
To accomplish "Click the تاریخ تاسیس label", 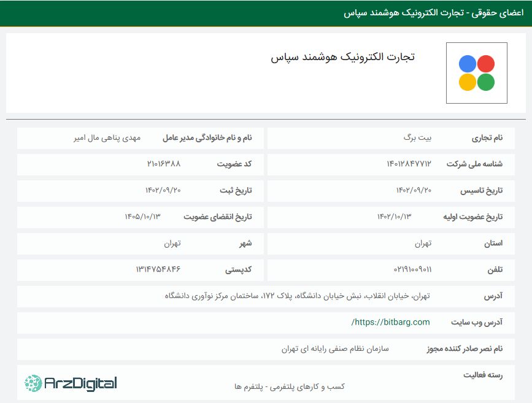I will pos(482,191).
